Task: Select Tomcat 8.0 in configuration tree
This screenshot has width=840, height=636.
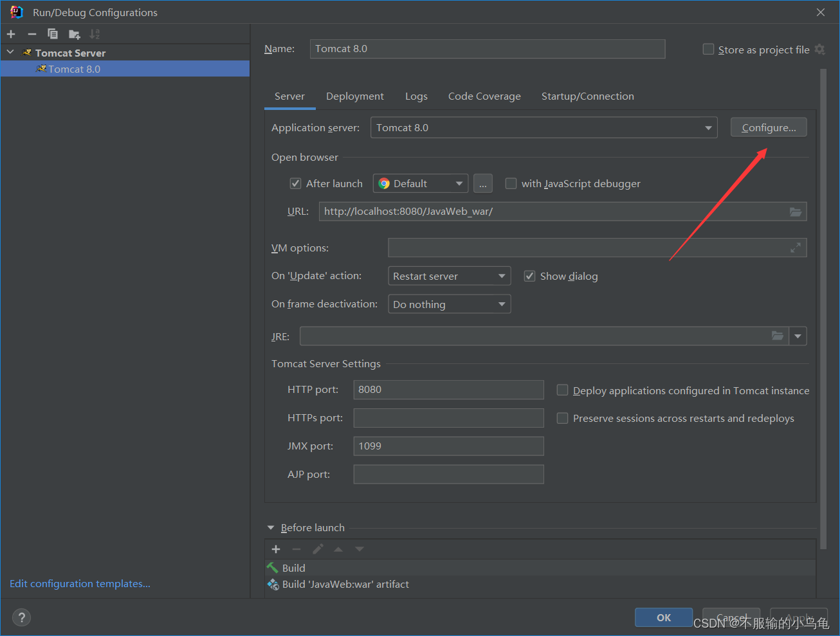Action: 125,69
